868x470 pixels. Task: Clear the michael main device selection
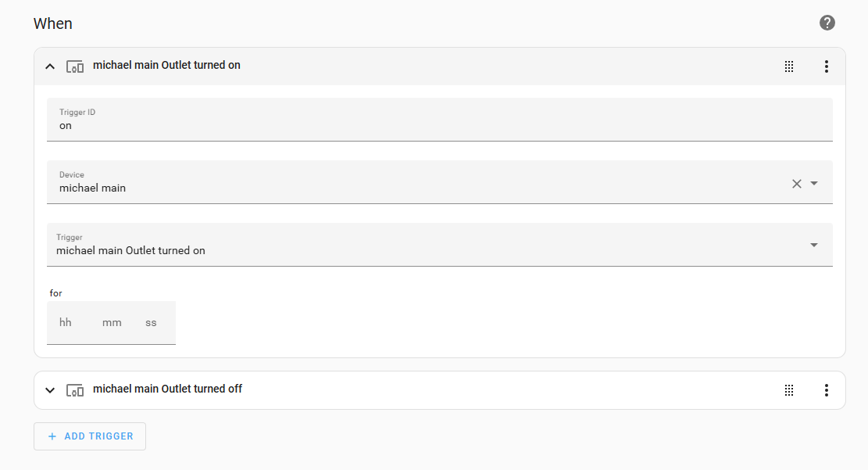click(x=795, y=183)
